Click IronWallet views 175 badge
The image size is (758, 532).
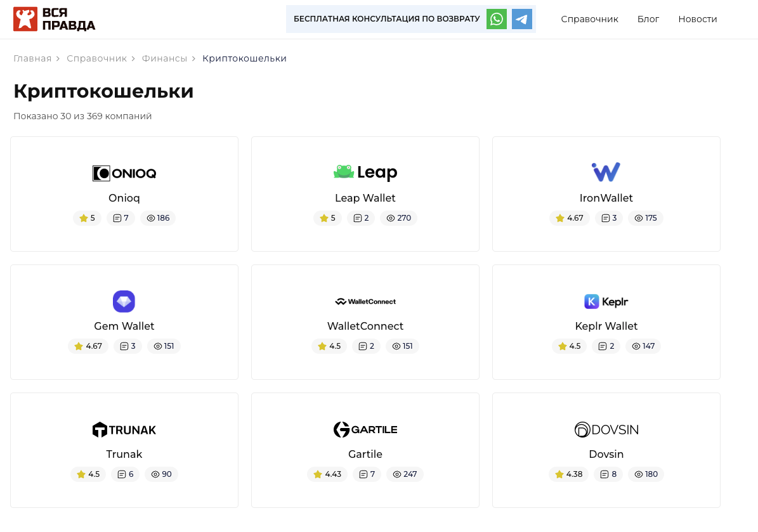pos(646,218)
